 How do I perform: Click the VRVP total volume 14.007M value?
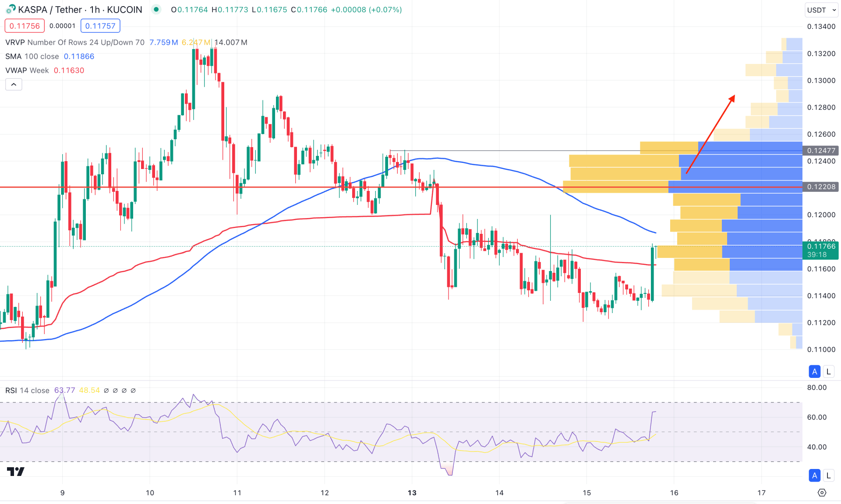(231, 42)
